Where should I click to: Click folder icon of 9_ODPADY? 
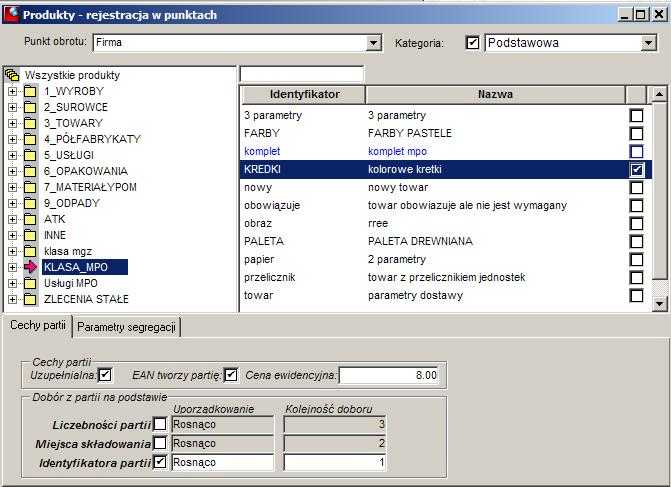[x=30, y=203]
